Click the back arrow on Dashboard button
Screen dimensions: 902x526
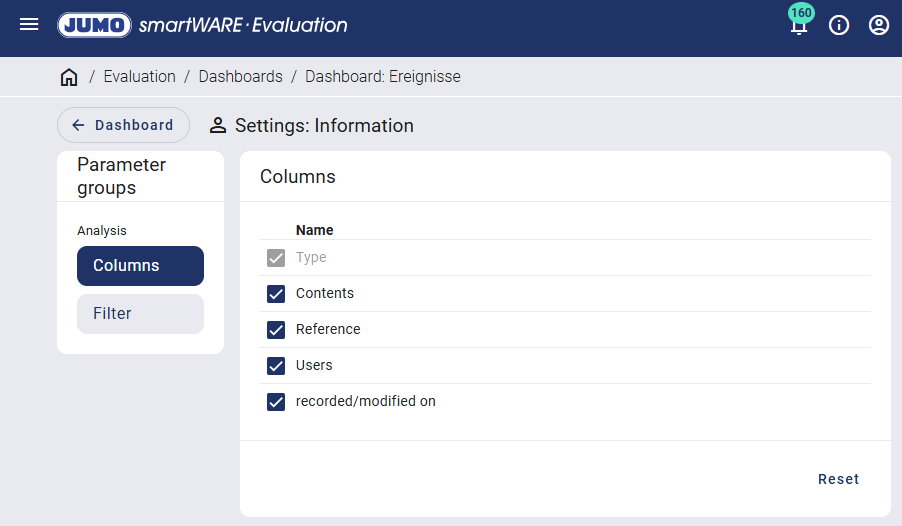pyautogui.click(x=78, y=125)
